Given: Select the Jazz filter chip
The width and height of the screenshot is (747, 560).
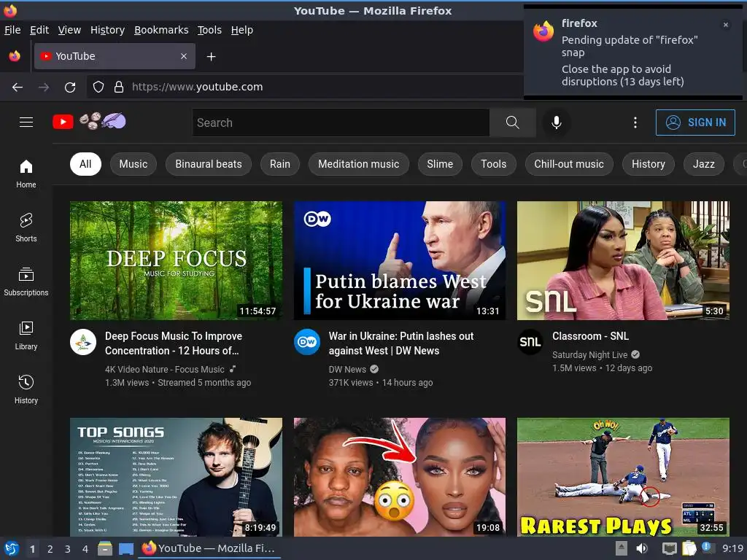Looking at the screenshot, I should [704, 164].
